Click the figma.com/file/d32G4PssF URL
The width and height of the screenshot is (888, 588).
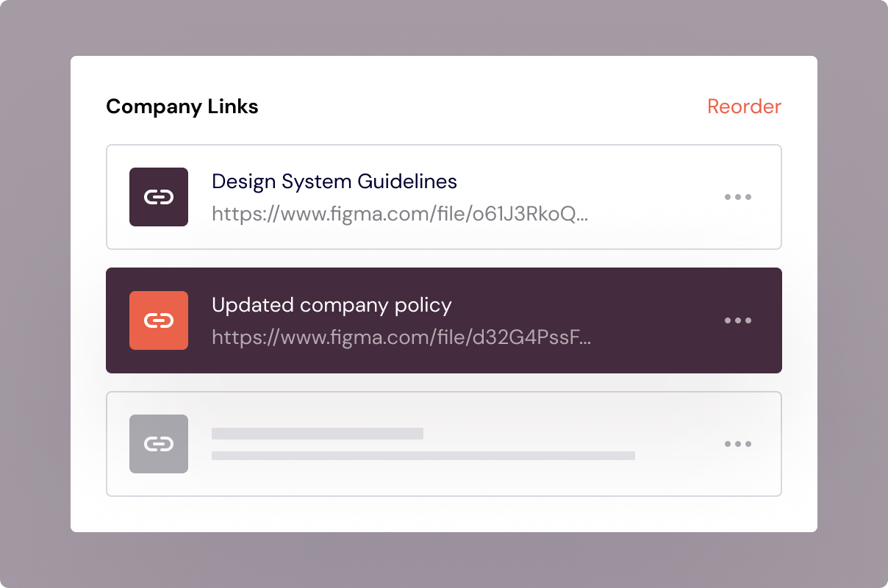401,337
